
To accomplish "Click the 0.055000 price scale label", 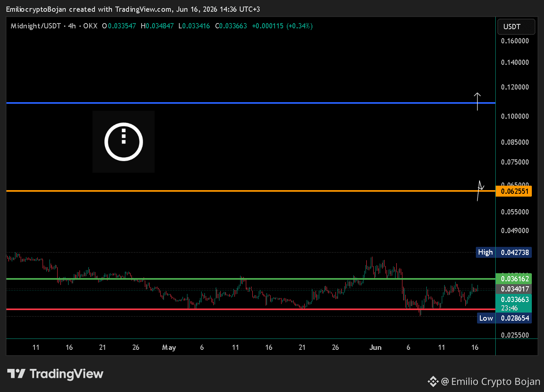I will [515, 212].
